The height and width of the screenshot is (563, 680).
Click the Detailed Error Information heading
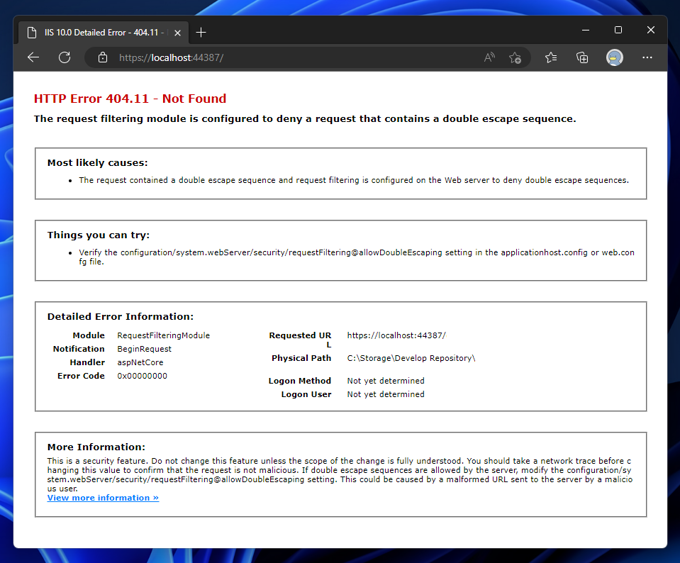[x=121, y=317]
